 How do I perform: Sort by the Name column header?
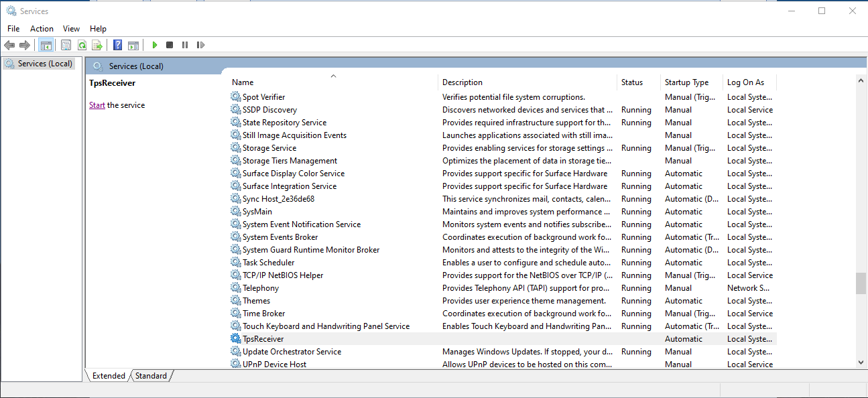[333, 82]
